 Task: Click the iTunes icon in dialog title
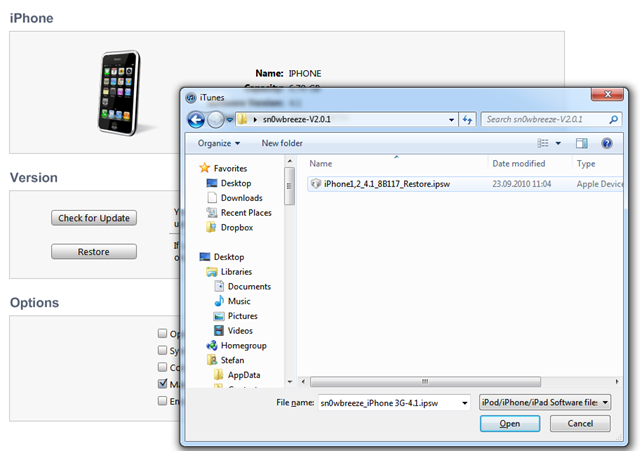[191, 98]
